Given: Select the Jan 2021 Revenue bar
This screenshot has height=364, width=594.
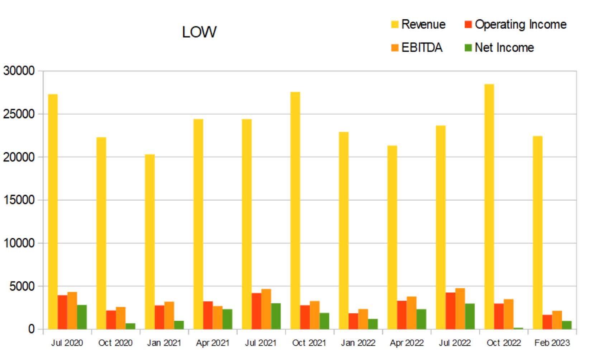Looking at the screenshot, I should click(x=150, y=242).
